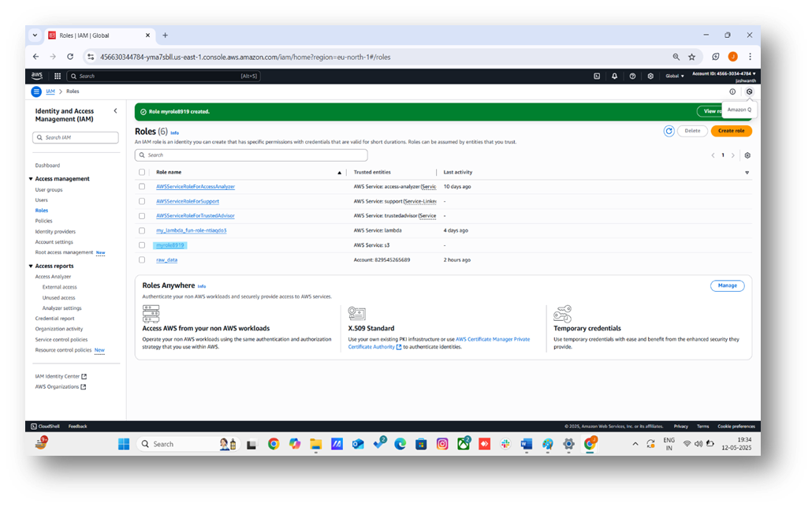Open Chrome three-dot menu
This screenshot has height=507, width=812.
pos(750,57)
